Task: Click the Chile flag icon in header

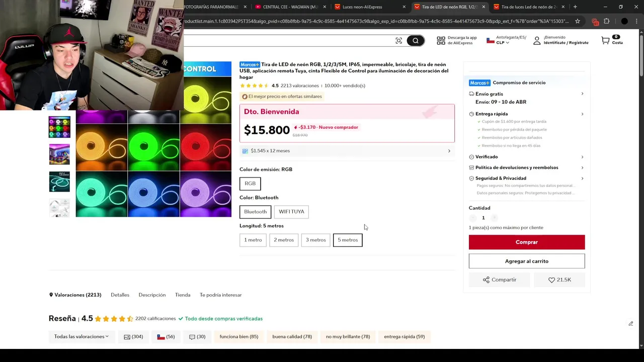Action: point(490,40)
